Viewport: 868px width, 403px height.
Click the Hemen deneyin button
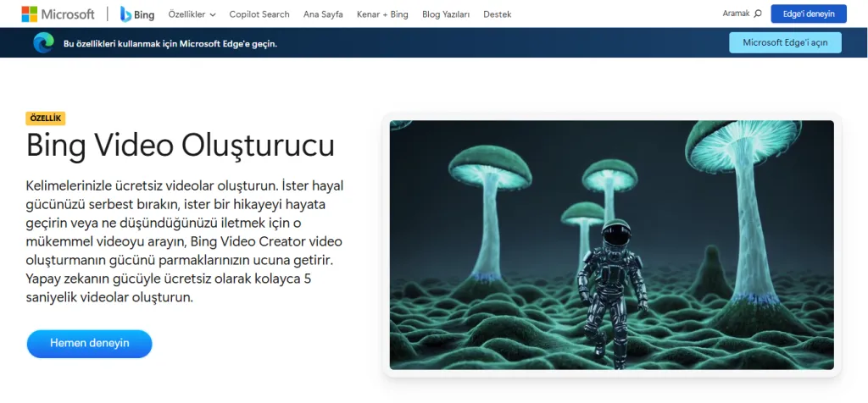click(89, 343)
